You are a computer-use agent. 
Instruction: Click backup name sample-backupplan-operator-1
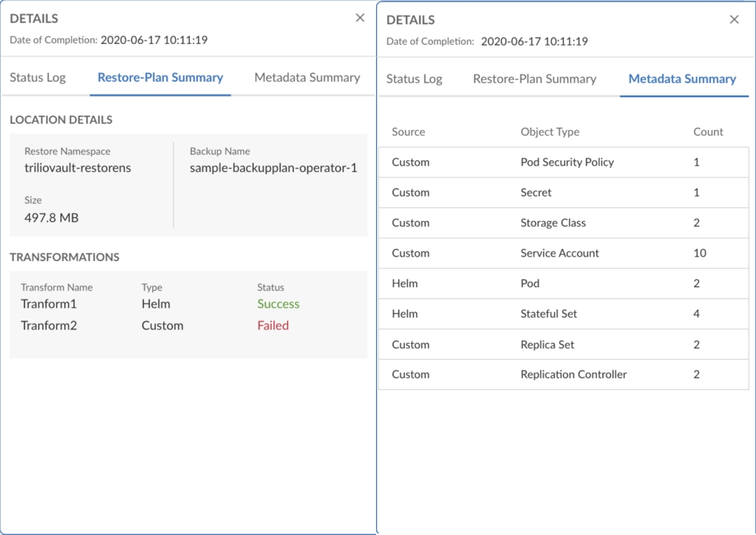pyautogui.click(x=273, y=168)
